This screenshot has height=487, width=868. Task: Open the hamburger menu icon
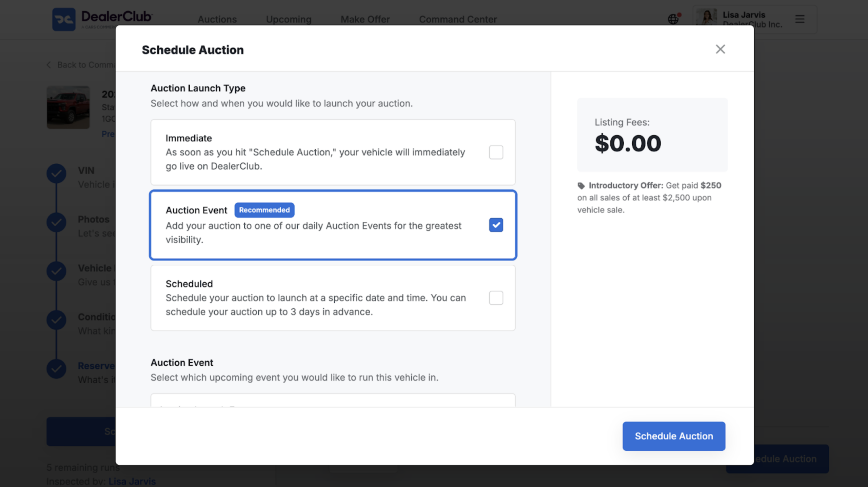pyautogui.click(x=800, y=19)
